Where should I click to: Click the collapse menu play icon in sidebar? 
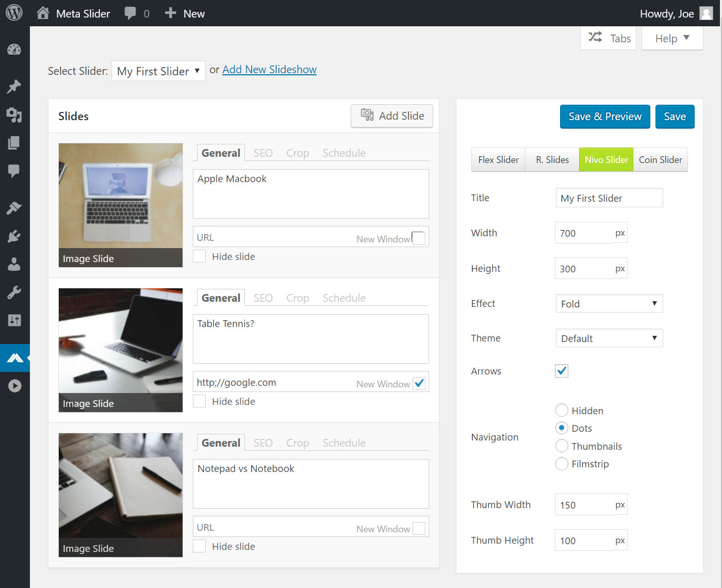[x=15, y=386]
